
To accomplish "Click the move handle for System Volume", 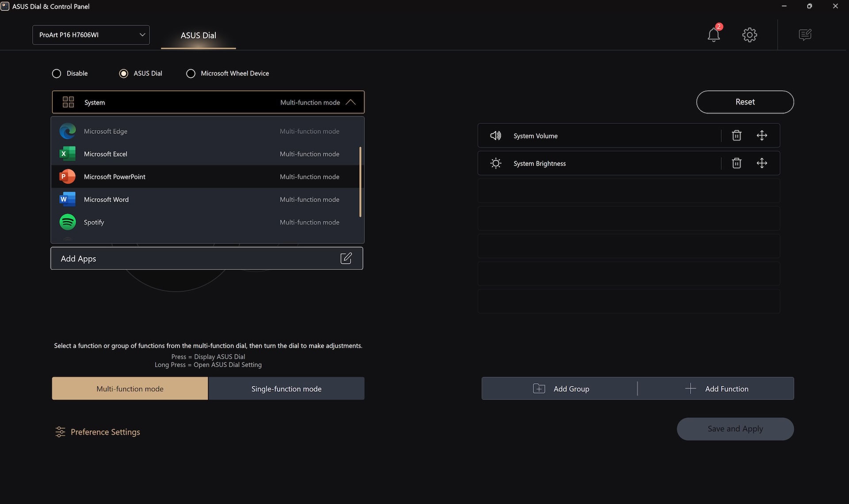I will [x=762, y=135].
